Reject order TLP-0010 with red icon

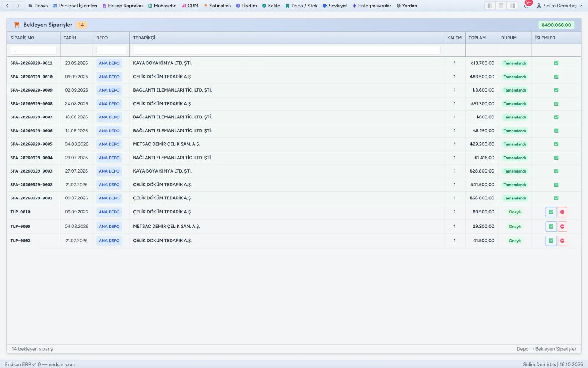coord(562,212)
